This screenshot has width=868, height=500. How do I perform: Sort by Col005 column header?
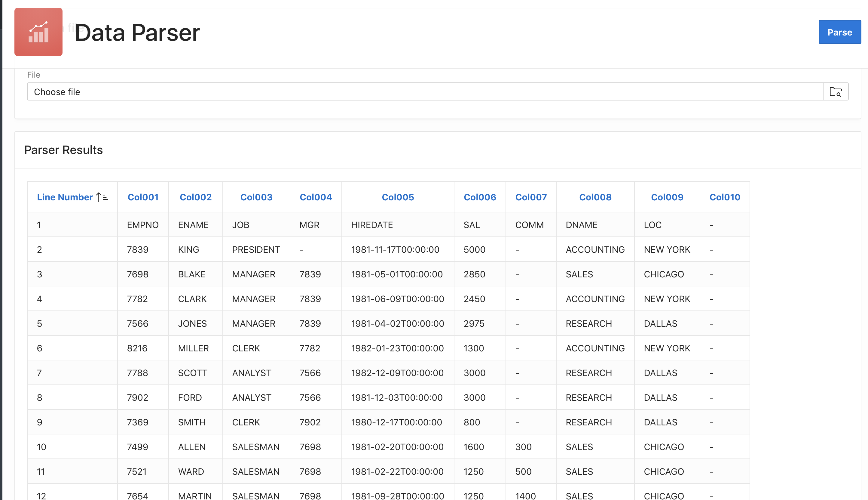(398, 197)
